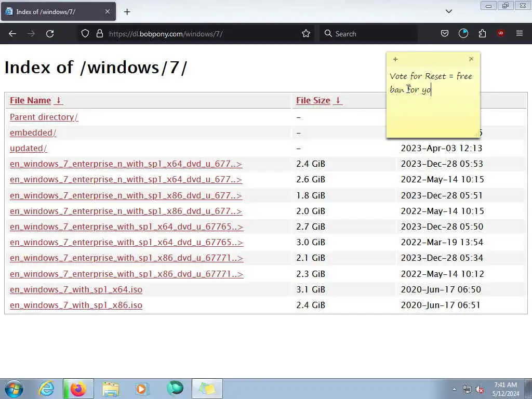Viewport: 532px width, 399px height.
Task: Download enterprise x86 2.1 GiB file
Action: 127,258
